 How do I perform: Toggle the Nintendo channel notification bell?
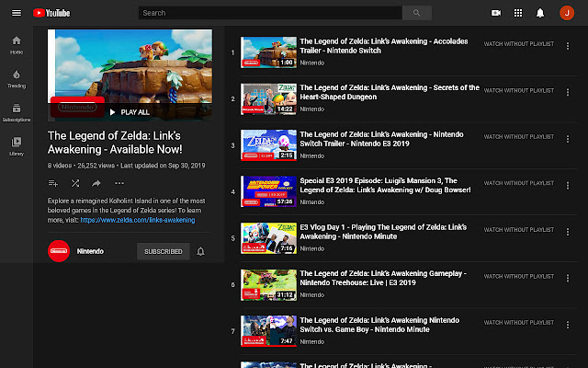[200, 251]
